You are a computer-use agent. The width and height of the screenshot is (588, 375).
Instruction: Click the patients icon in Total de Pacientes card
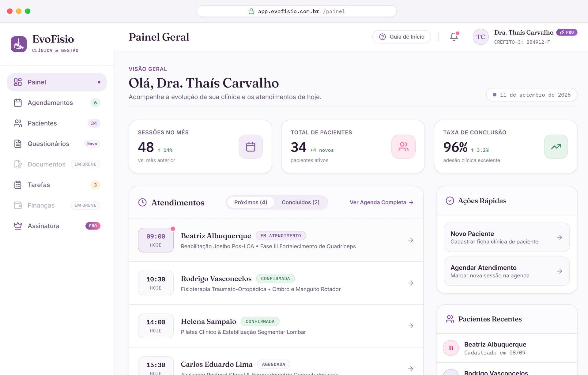(x=403, y=147)
